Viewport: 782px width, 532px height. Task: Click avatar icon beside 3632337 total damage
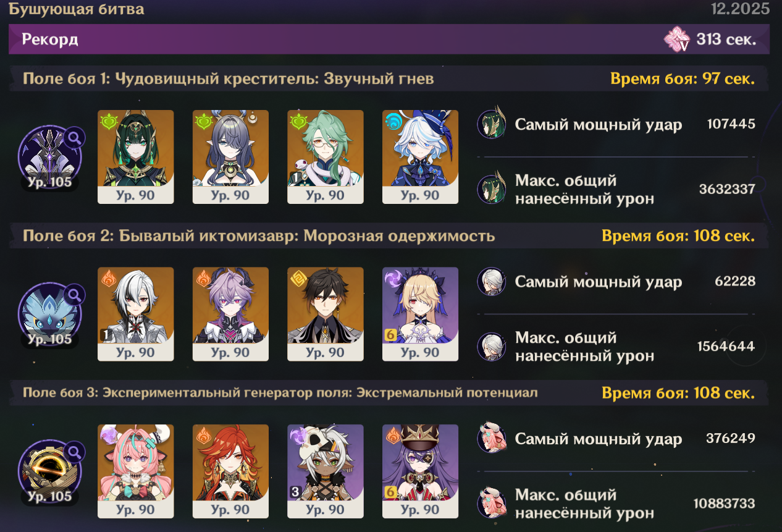pyautogui.click(x=492, y=189)
